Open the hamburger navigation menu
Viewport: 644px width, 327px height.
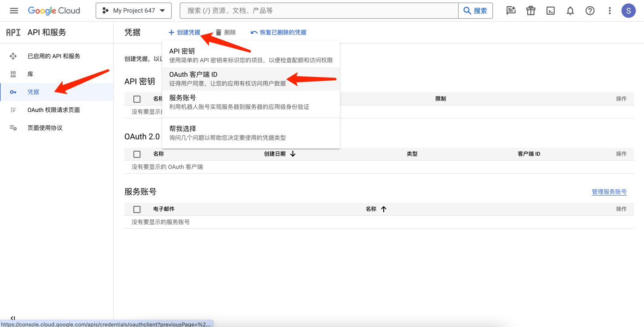click(14, 10)
